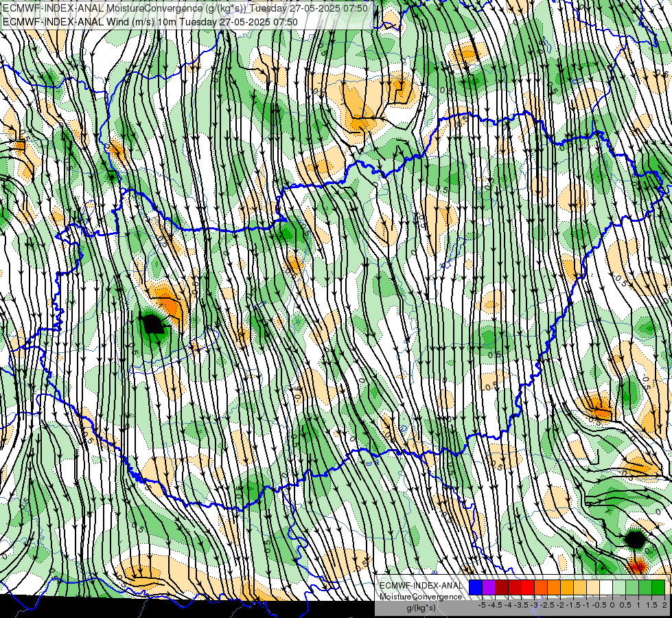Click the purple legend swatch
Image resolution: width=672 pixels, height=618 pixels.
pos(489,588)
